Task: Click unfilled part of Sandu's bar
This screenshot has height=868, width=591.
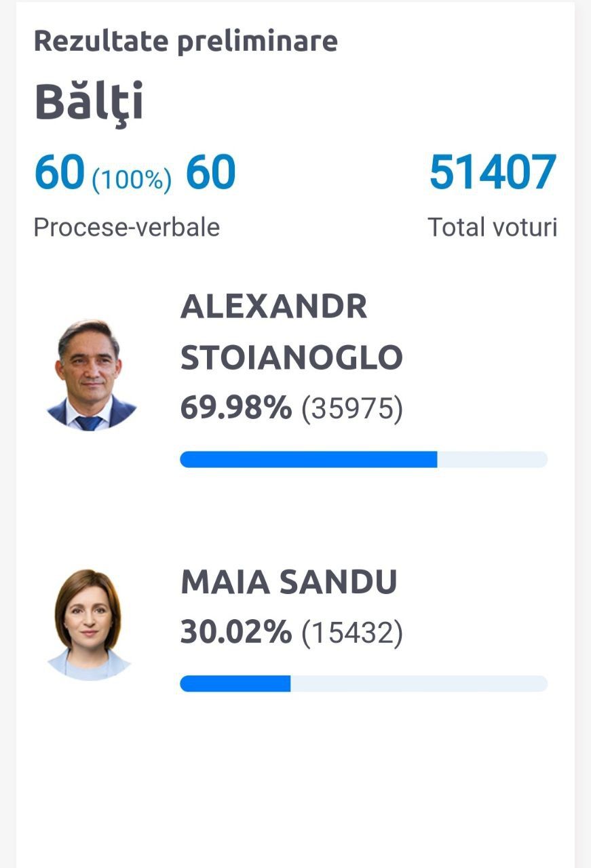Action: (419, 684)
